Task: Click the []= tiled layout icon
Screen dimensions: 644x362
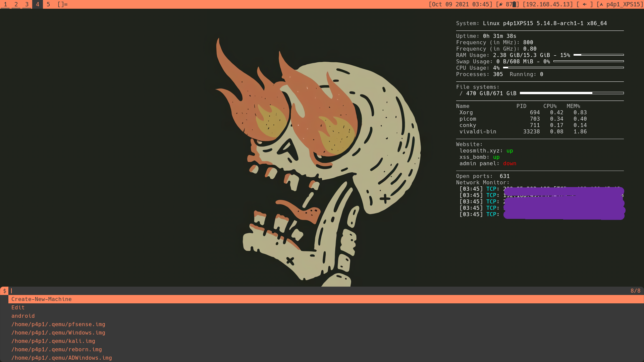Action: coord(62,4)
